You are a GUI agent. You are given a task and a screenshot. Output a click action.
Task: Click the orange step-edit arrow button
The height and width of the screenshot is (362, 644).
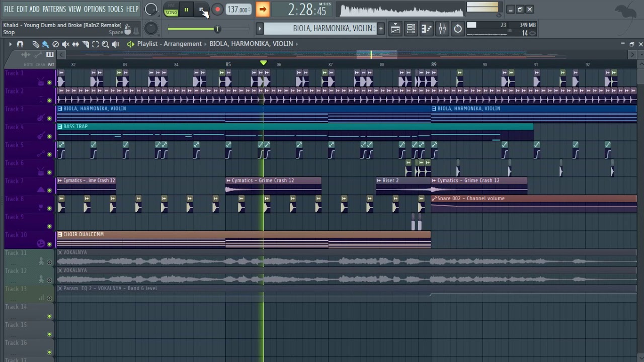262,9
